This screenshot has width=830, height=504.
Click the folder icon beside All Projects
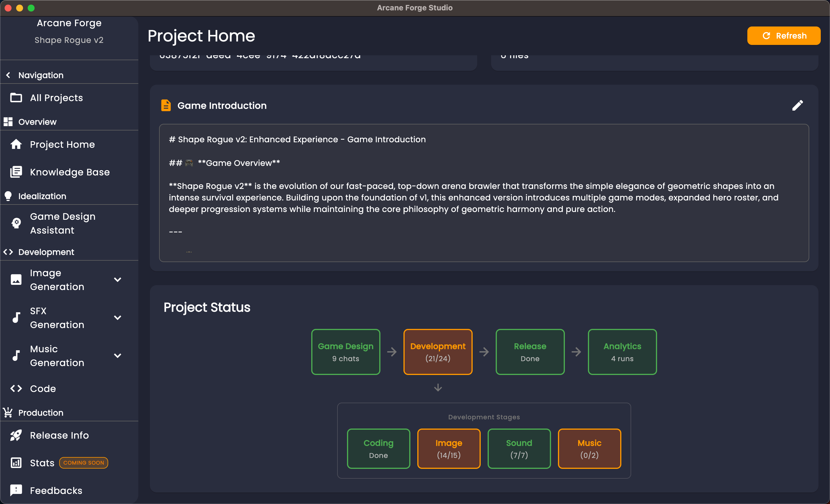click(16, 98)
